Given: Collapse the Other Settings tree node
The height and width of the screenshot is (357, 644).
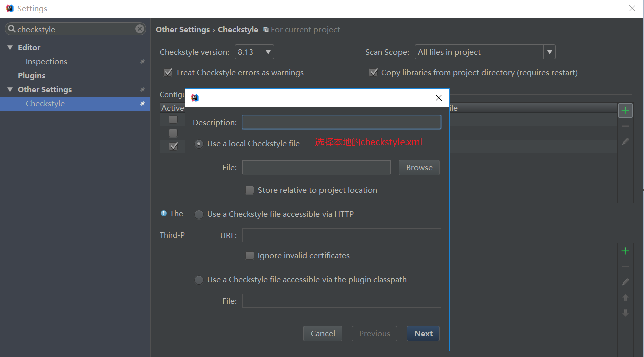Looking at the screenshot, I should pyautogui.click(x=10, y=90).
